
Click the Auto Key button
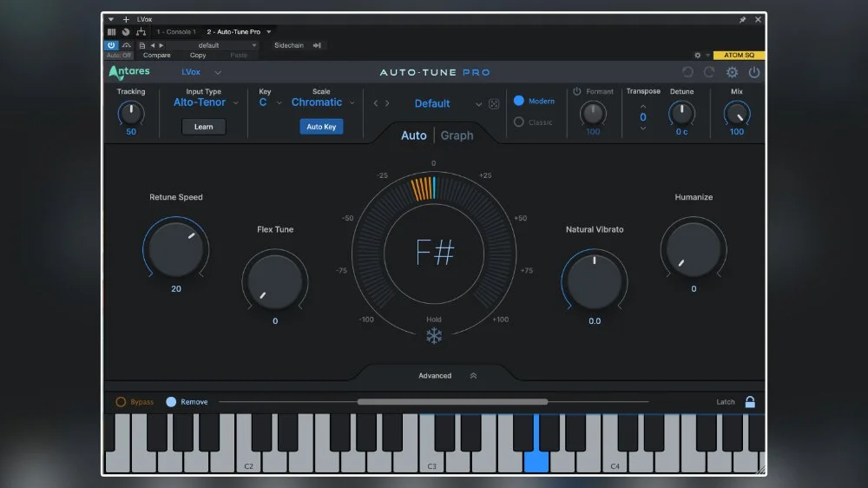click(321, 127)
